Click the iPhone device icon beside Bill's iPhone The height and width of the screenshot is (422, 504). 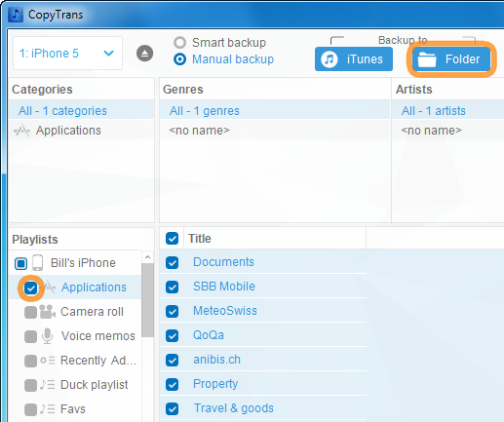pos(38,263)
